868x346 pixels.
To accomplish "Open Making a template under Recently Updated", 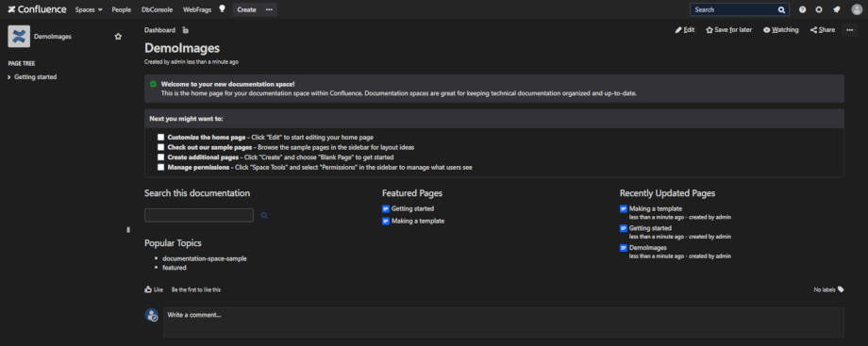I will tap(656, 208).
